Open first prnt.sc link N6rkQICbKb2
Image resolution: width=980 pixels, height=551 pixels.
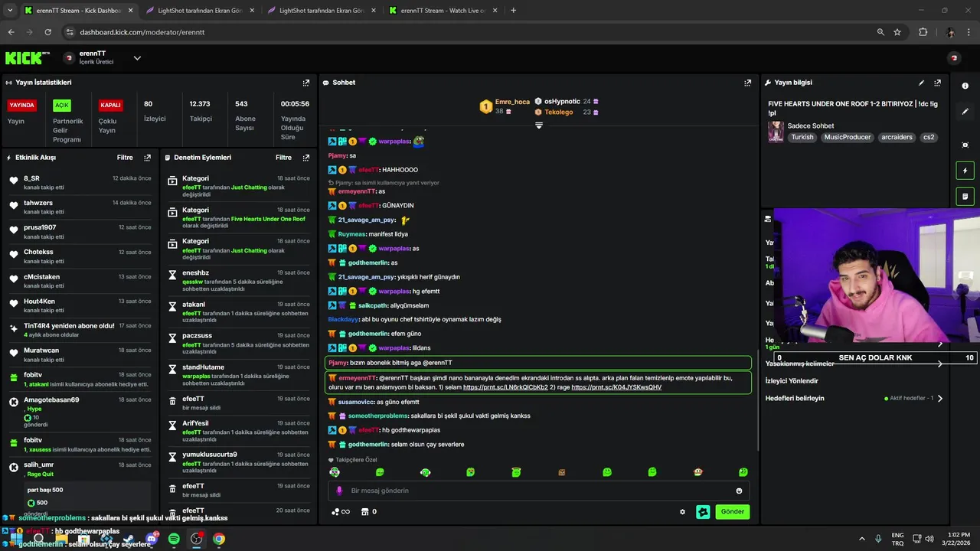(x=505, y=387)
